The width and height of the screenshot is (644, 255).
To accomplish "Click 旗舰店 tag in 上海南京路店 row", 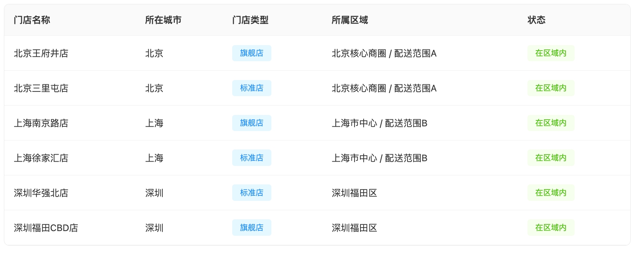I will (x=251, y=123).
